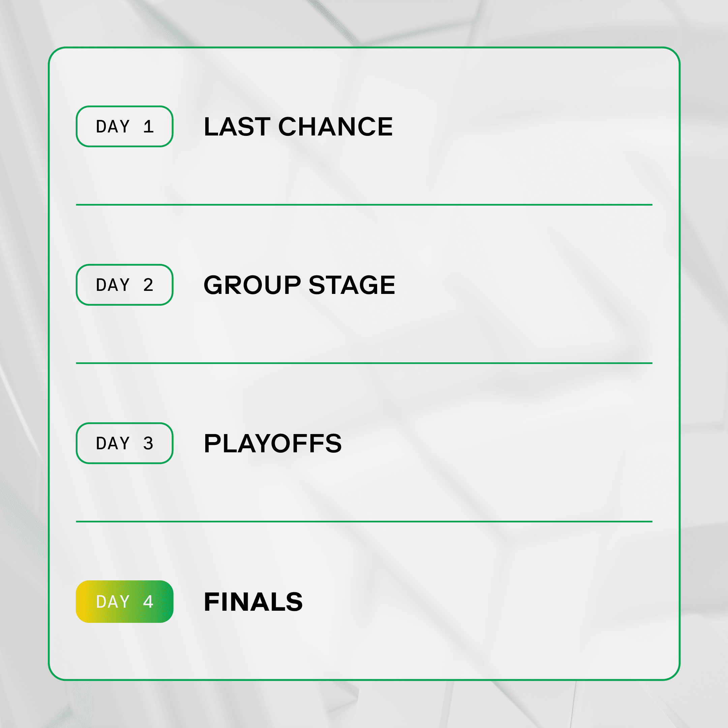Select the FINALS heading
This screenshot has height=728, width=728.
(253, 601)
